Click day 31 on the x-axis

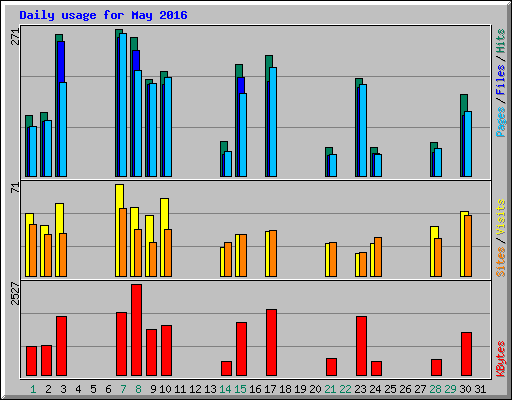tap(480, 389)
